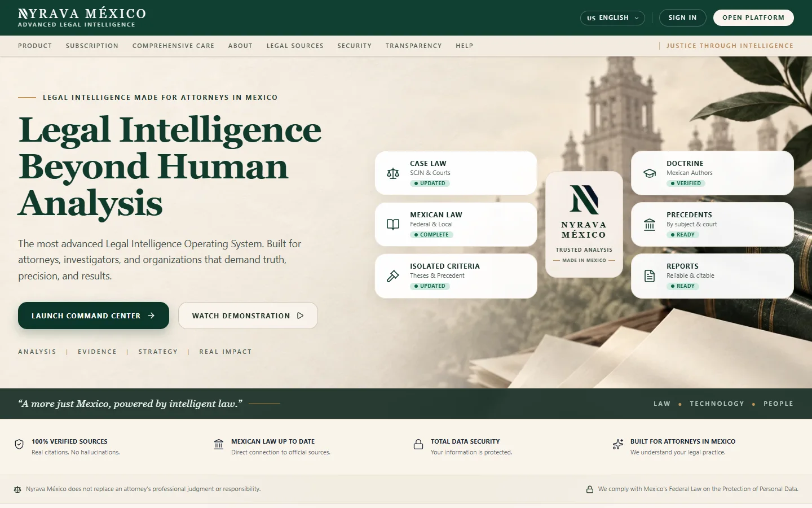Click the padlock icon for Total Data Security
This screenshot has width=812, height=508.
pyautogui.click(x=418, y=444)
